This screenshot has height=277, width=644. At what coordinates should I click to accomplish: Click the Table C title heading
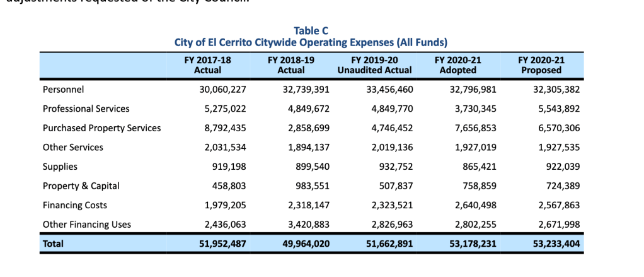point(311,30)
